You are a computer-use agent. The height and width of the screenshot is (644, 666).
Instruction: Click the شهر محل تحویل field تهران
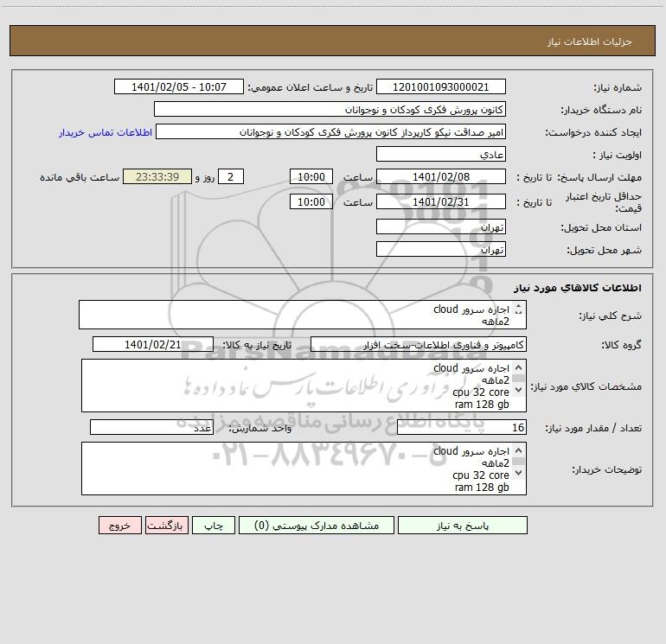pos(441,249)
